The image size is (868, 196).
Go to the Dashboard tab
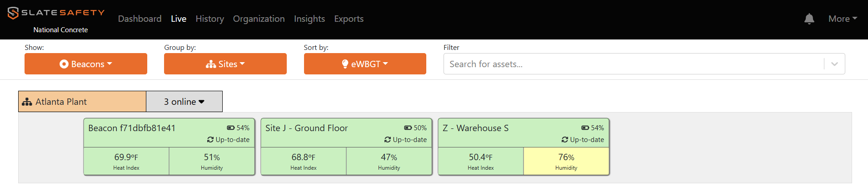point(140,19)
